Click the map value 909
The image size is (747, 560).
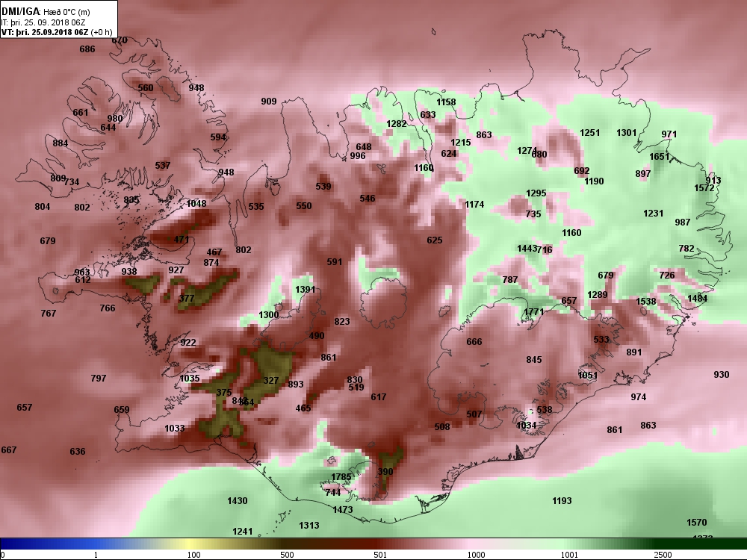click(269, 102)
